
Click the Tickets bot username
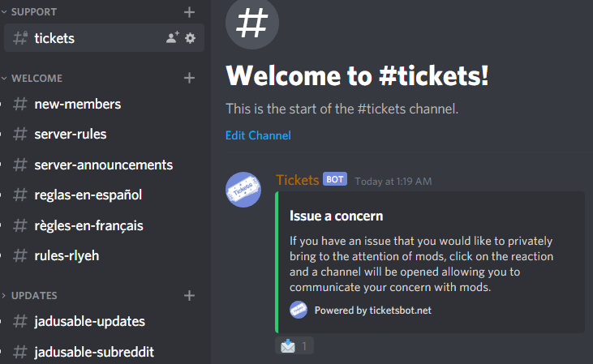(x=297, y=179)
